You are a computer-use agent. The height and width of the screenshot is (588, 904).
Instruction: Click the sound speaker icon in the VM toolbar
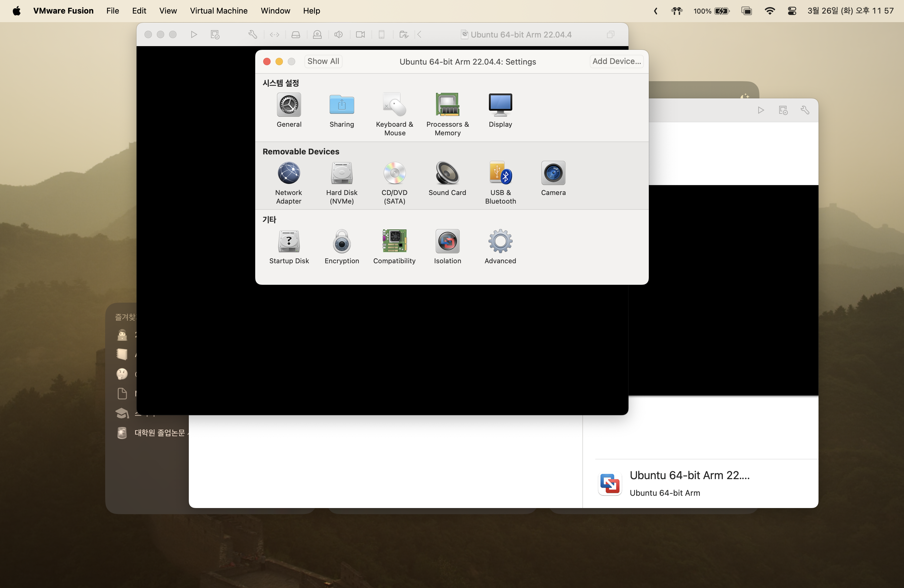click(339, 34)
